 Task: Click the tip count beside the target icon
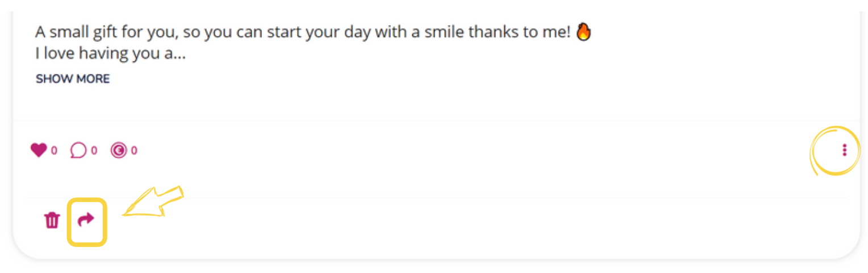134,151
